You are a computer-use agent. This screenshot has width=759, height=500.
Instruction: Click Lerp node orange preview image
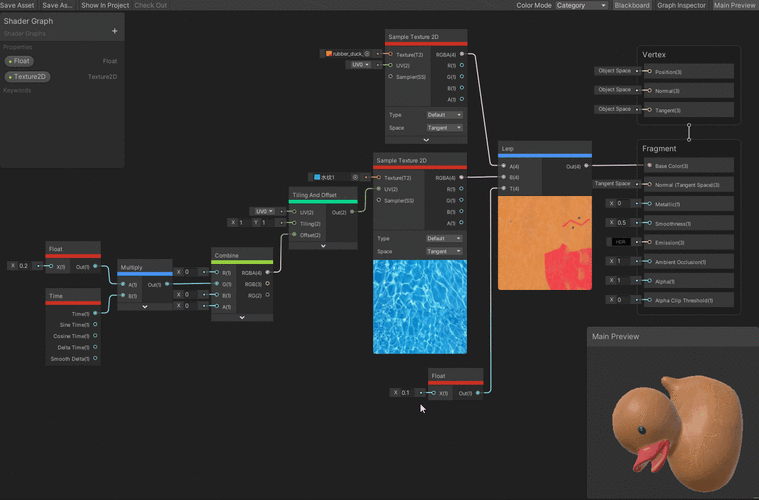coord(545,243)
